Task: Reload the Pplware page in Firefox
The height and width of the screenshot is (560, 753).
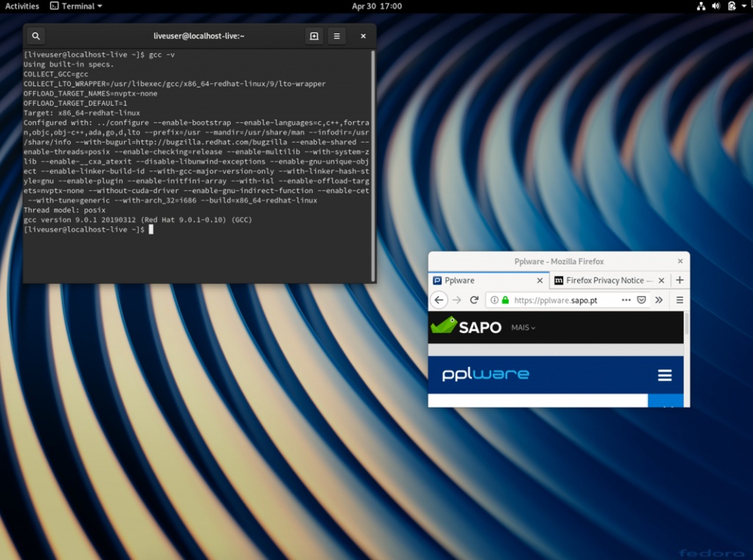Action: pyautogui.click(x=474, y=300)
